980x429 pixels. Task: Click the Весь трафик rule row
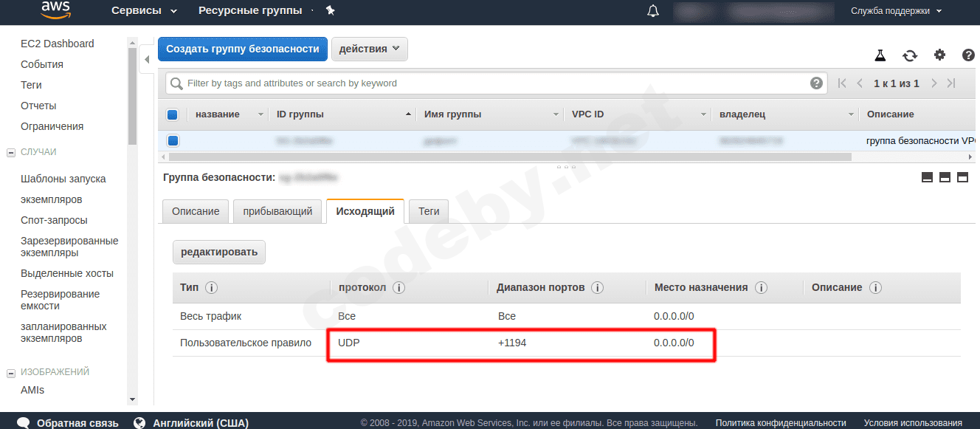pyautogui.click(x=567, y=316)
